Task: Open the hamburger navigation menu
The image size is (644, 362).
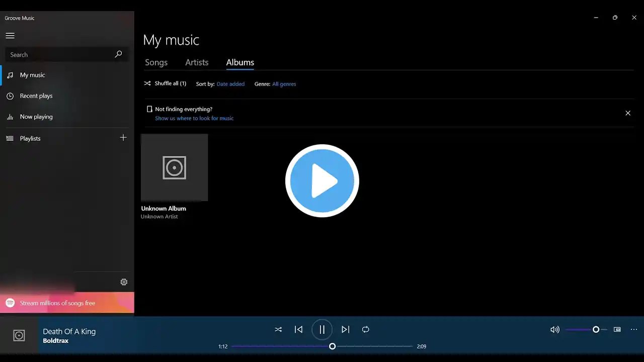Action: (x=10, y=36)
